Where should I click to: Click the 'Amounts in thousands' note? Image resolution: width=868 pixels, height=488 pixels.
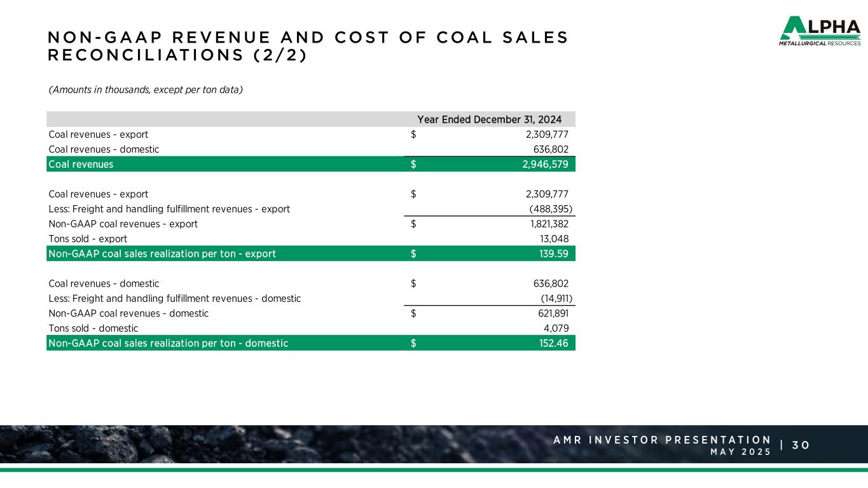coord(146,90)
